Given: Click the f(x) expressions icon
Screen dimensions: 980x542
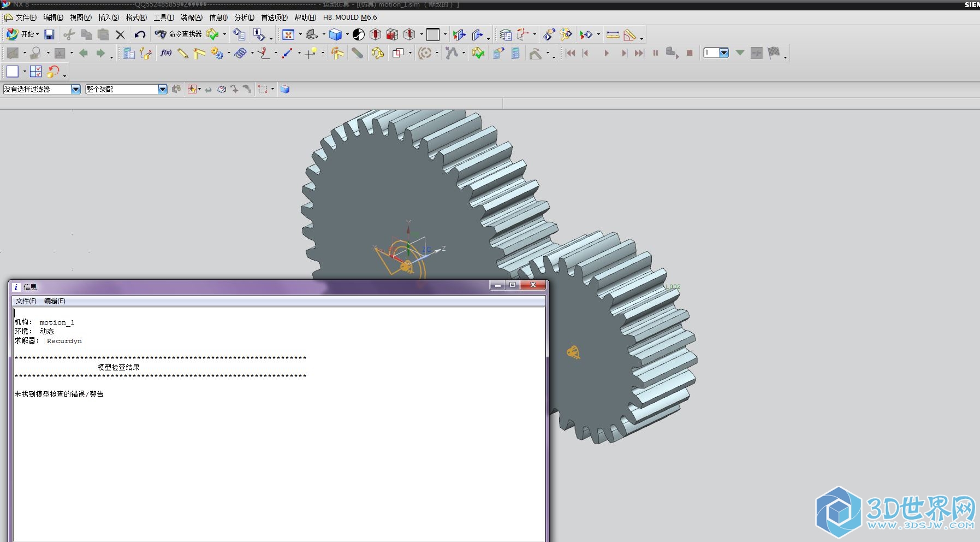Looking at the screenshot, I should click(166, 53).
